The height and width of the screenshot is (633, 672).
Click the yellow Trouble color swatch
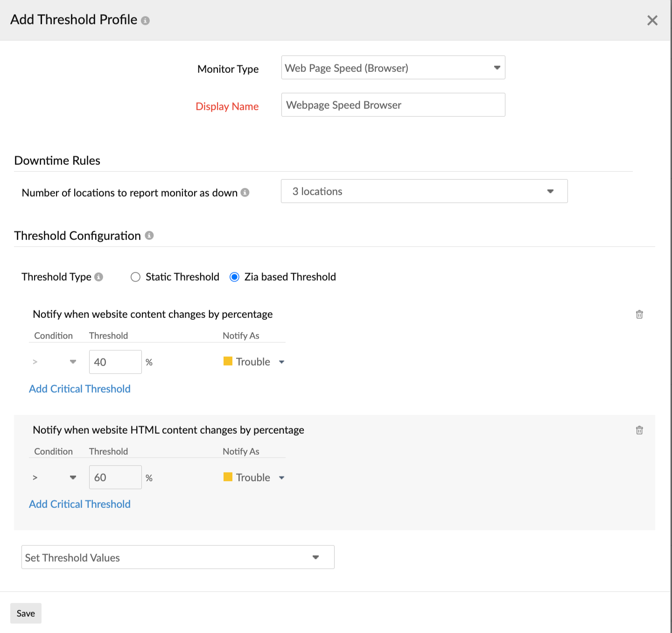coord(227,361)
